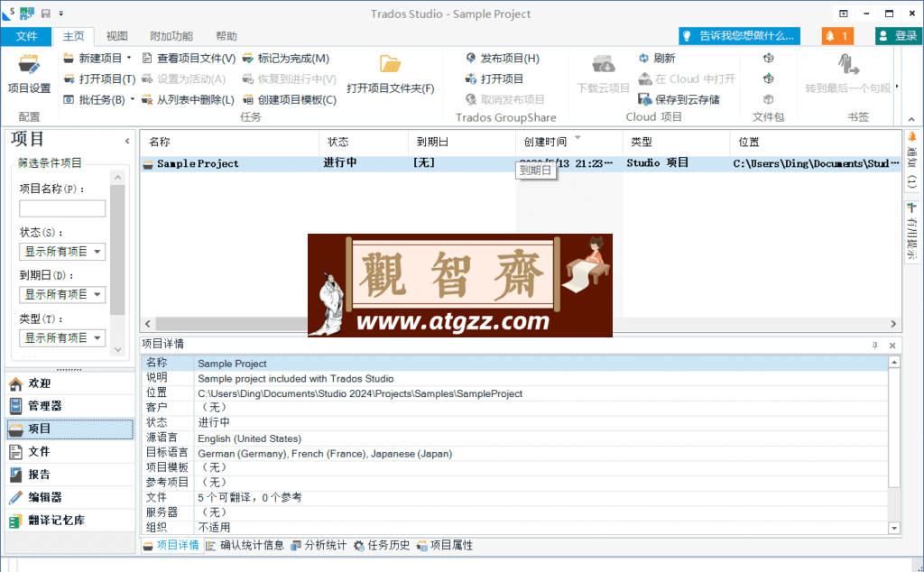Screen dimensions: 924x572
Task: Pin the 项目详情 panel
Action: coord(875,346)
